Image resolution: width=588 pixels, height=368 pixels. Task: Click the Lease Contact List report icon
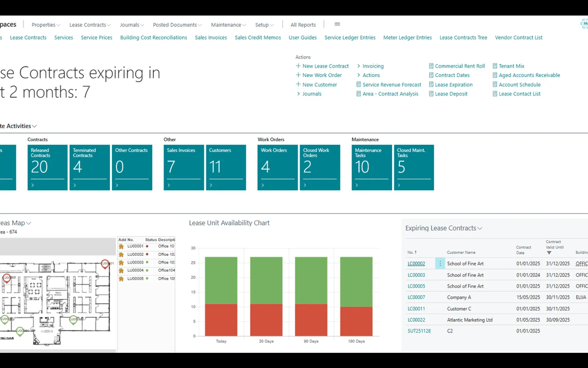click(495, 94)
